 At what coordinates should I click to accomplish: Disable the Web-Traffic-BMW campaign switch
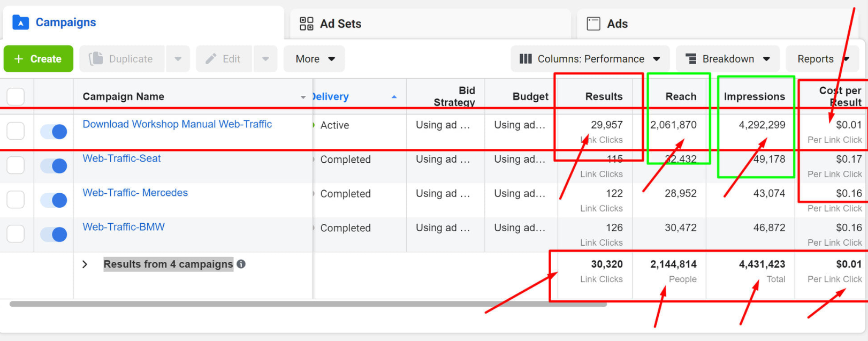tap(54, 234)
